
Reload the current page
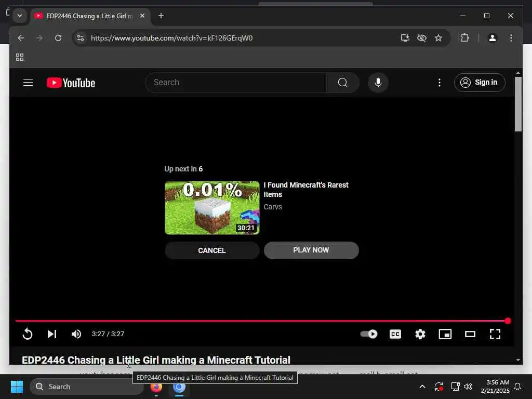click(x=58, y=38)
